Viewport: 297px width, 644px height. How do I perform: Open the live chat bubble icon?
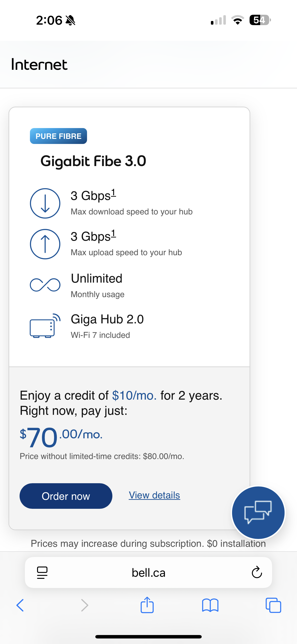(x=258, y=512)
